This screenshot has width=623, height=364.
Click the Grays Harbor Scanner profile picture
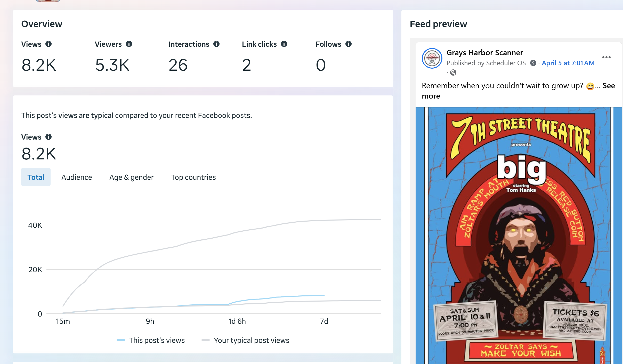(432, 58)
